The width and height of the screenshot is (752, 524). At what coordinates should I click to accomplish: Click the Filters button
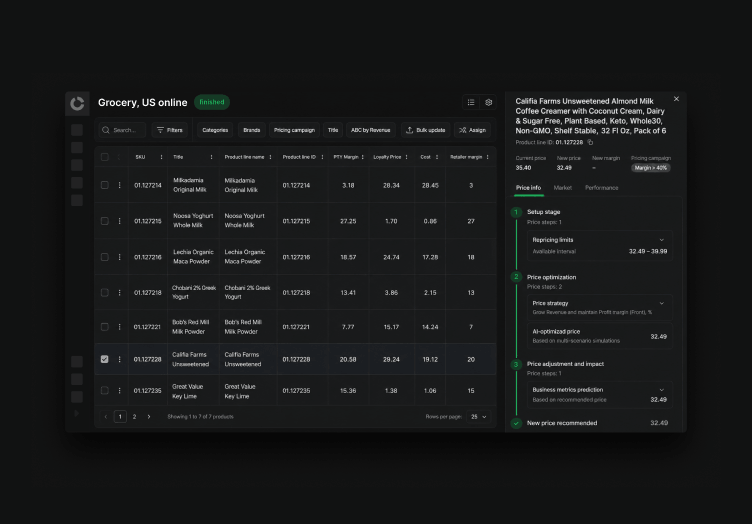tap(170, 130)
